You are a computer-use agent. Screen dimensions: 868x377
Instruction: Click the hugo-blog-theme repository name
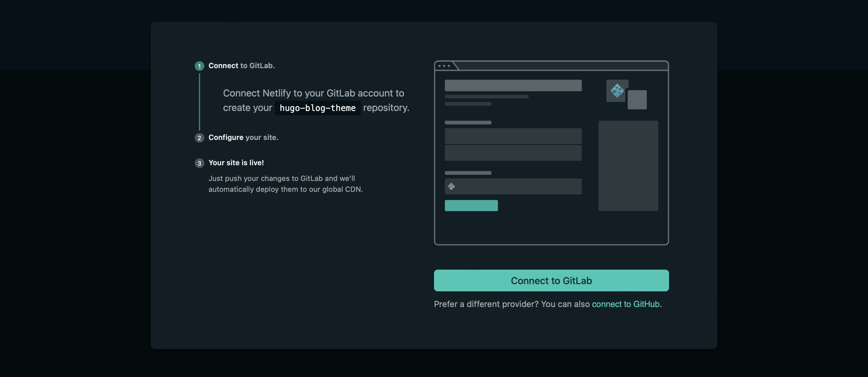(x=317, y=108)
